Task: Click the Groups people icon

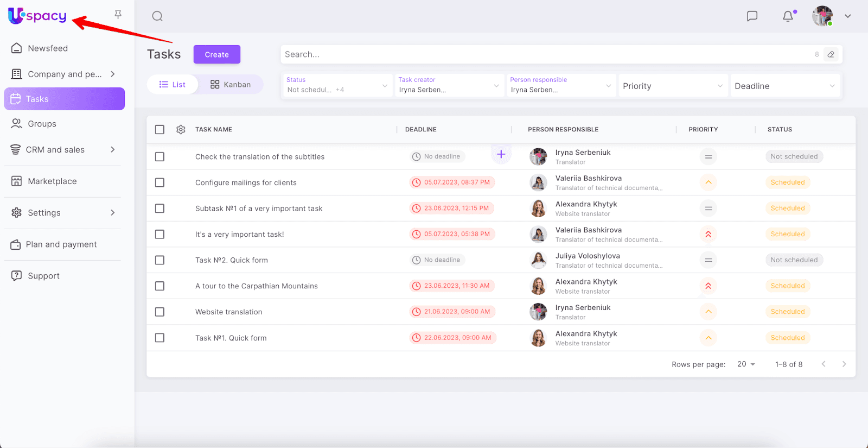Action: [17, 124]
